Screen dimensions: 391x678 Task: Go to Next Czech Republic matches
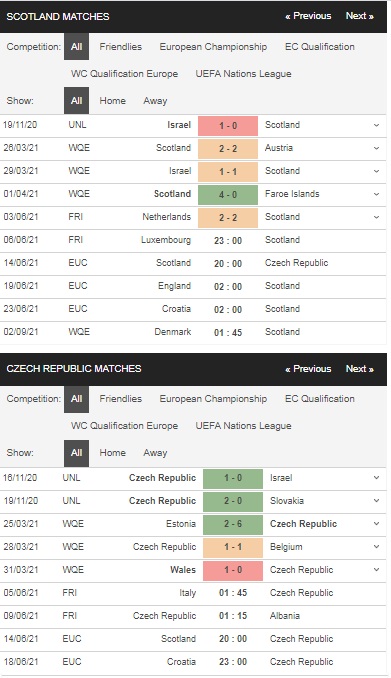click(x=359, y=369)
